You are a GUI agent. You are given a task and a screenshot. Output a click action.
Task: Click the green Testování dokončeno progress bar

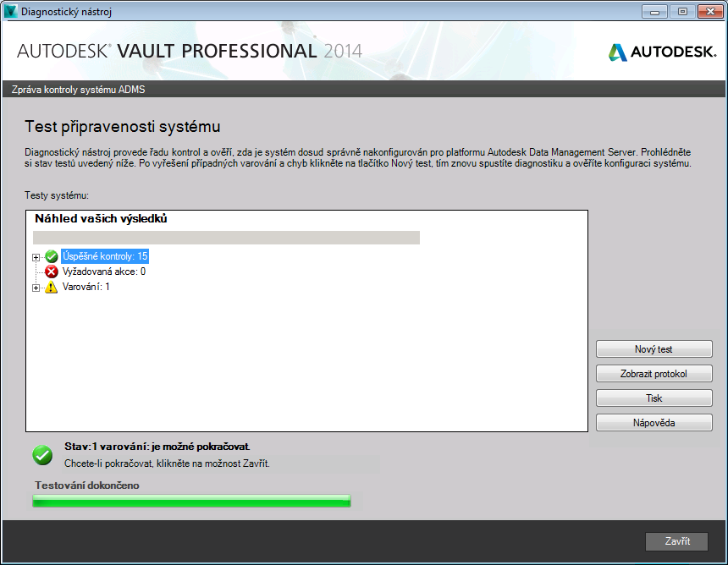[x=192, y=501]
